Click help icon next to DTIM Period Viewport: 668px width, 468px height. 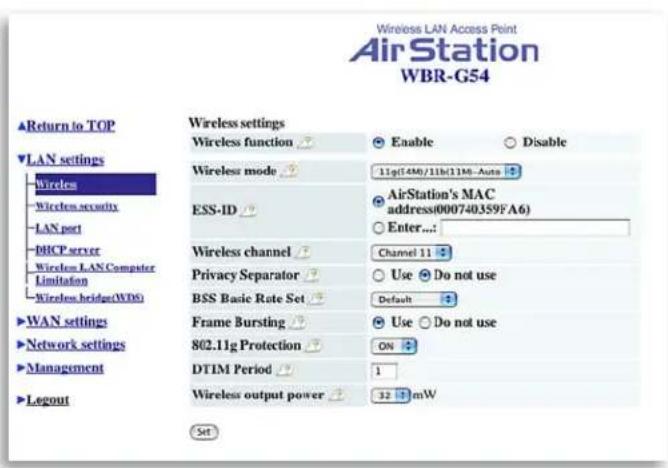coord(285,370)
